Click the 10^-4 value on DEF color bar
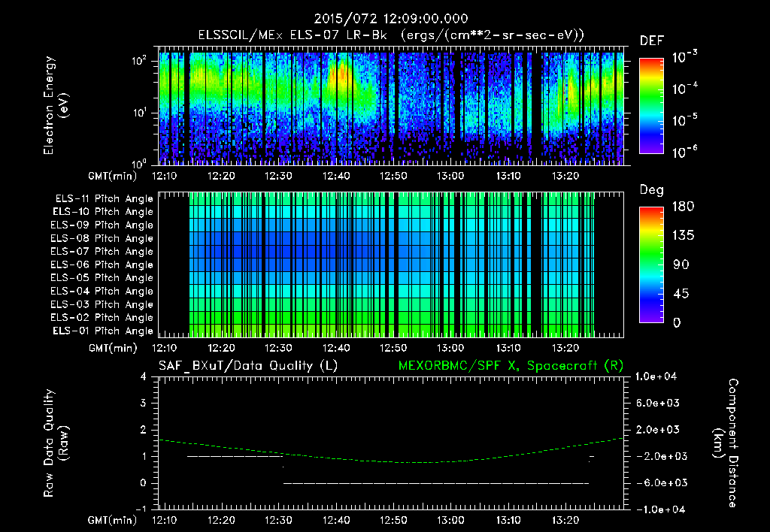The image size is (770, 532). pos(685,89)
